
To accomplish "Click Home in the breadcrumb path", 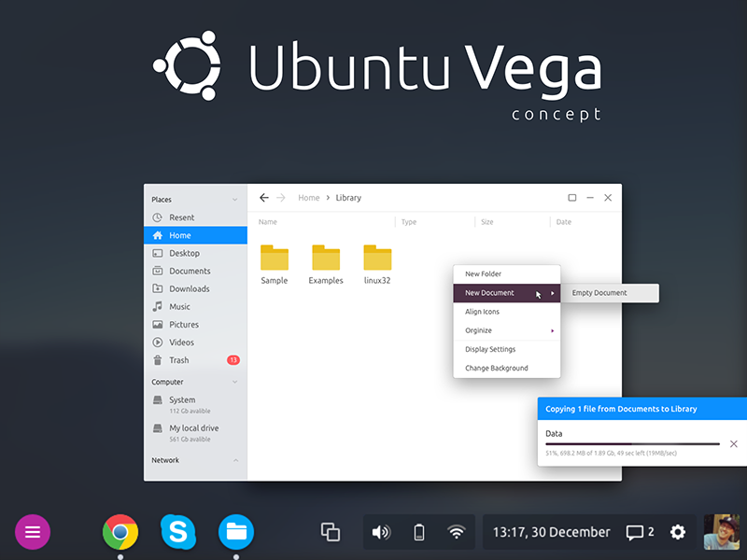I will click(x=308, y=197).
